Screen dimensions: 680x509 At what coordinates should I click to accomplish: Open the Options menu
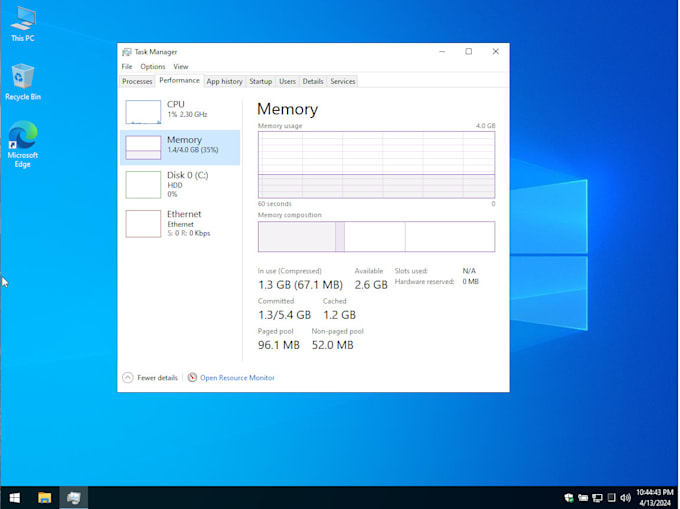point(153,66)
